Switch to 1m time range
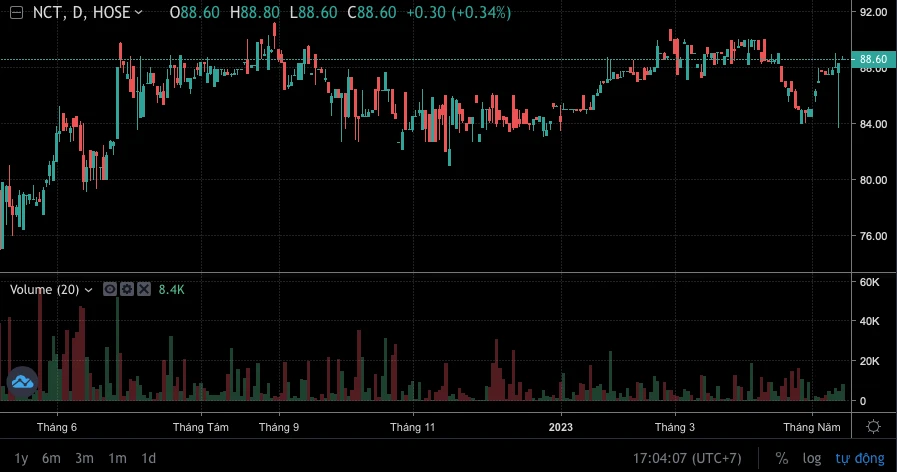897x472 pixels. point(117,458)
